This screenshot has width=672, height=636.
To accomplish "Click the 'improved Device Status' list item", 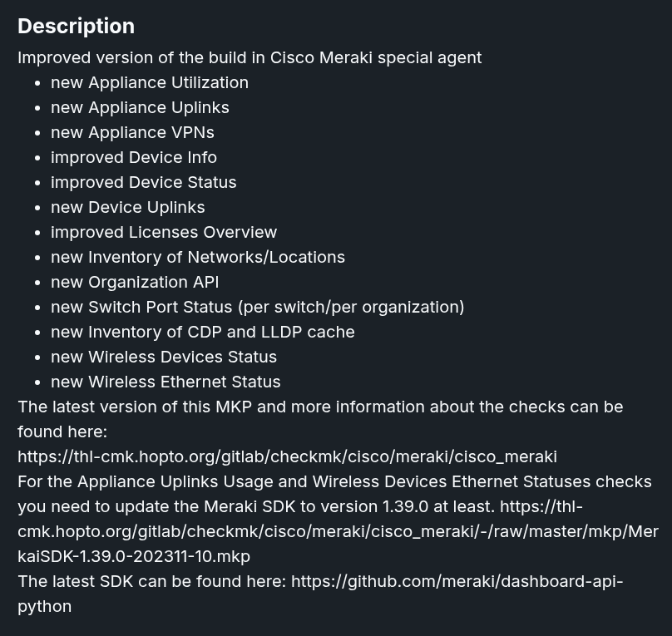I will [144, 182].
